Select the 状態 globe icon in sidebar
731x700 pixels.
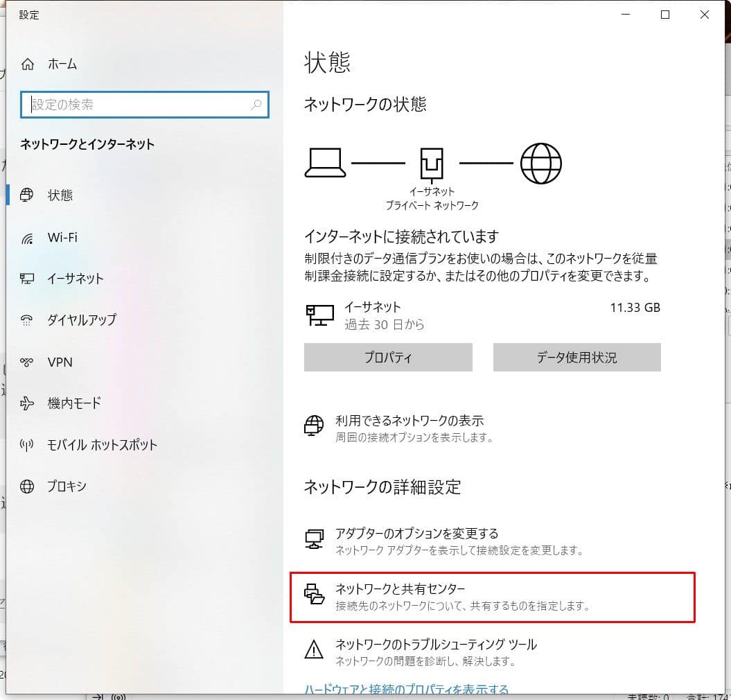[x=28, y=195]
